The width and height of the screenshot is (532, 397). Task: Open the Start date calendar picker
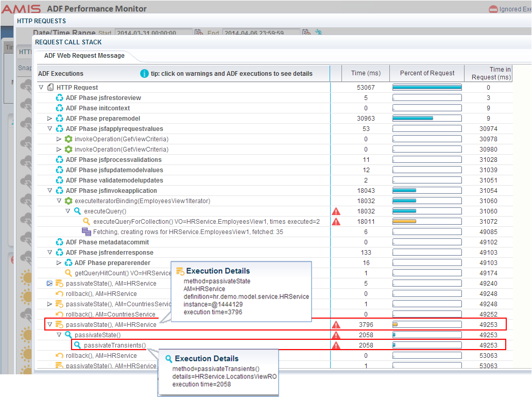tap(199, 32)
